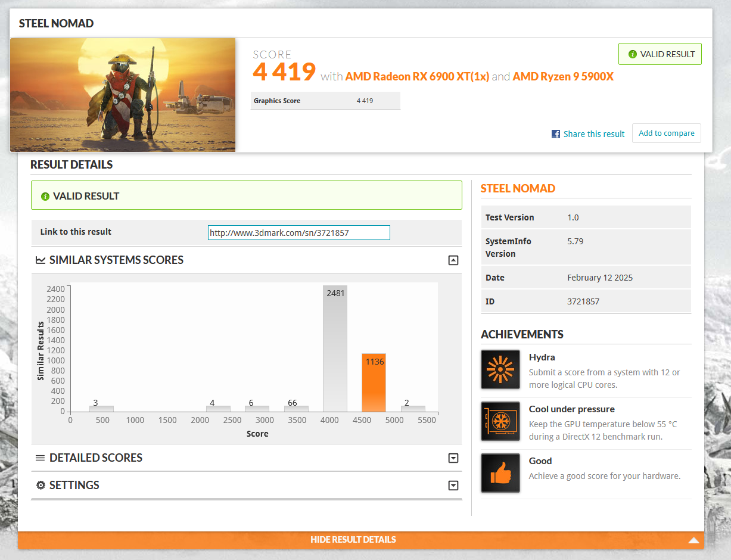This screenshot has width=731, height=560.
Task: Click the Result Details heading
Action: [x=71, y=164]
